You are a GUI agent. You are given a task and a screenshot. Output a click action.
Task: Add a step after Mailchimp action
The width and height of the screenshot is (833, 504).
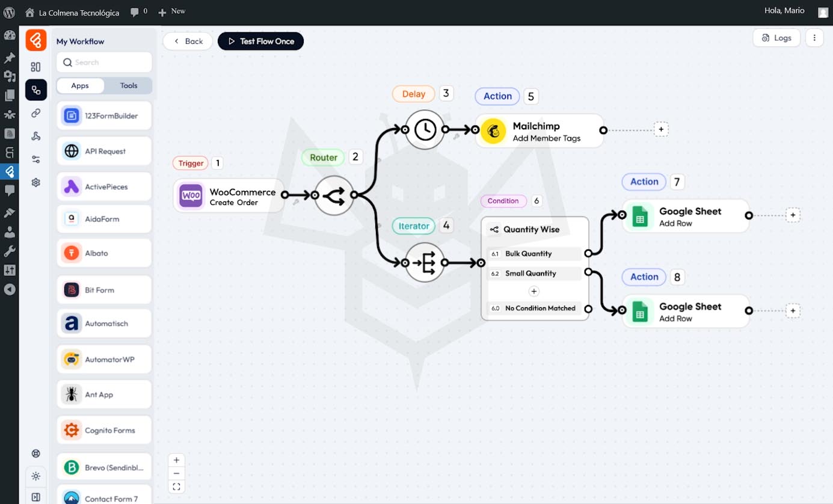click(x=661, y=129)
